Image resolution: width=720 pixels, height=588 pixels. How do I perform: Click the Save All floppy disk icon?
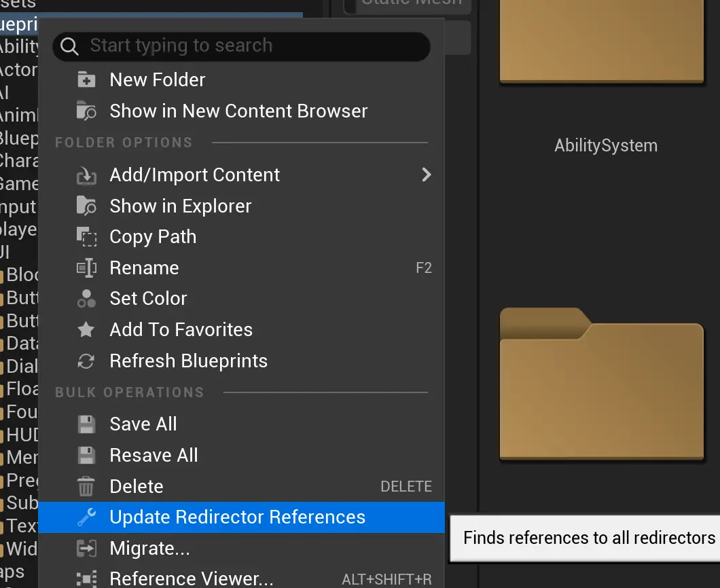point(86,424)
